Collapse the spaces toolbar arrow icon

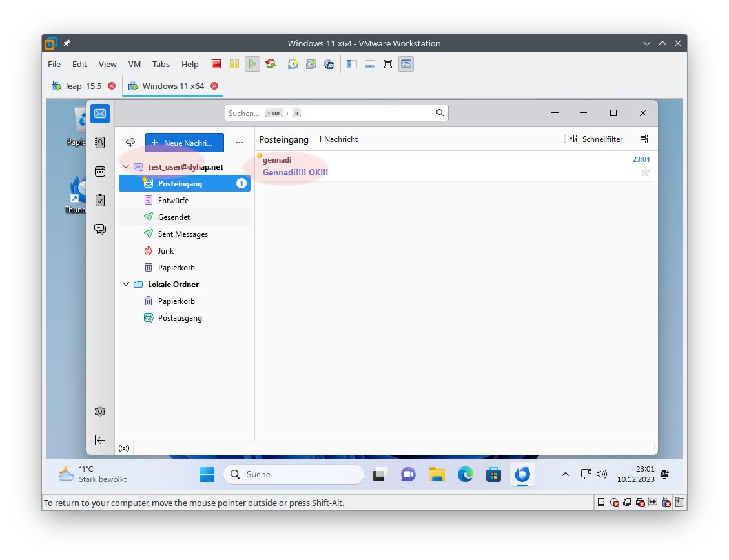click(x=100, y=440)
